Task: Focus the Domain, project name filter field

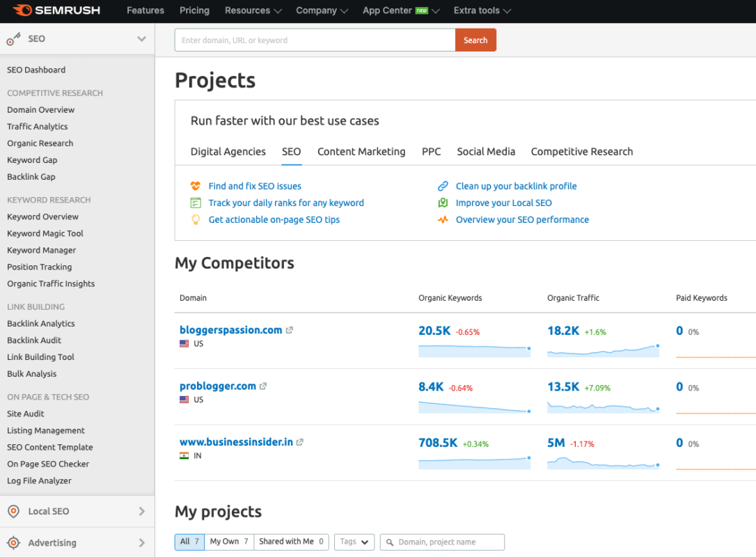Action: coord(442,542)
